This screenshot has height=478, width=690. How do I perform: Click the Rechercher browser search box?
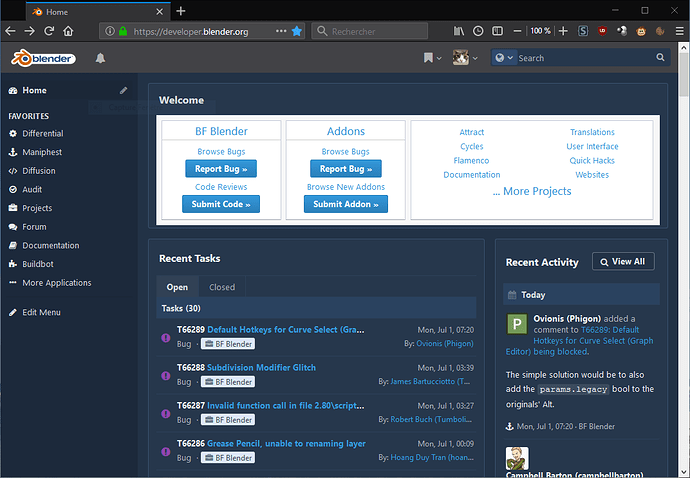coord(370,31)
